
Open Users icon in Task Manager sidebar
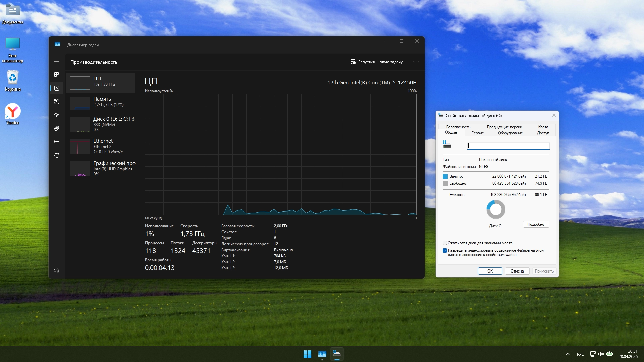coord(57,128)
